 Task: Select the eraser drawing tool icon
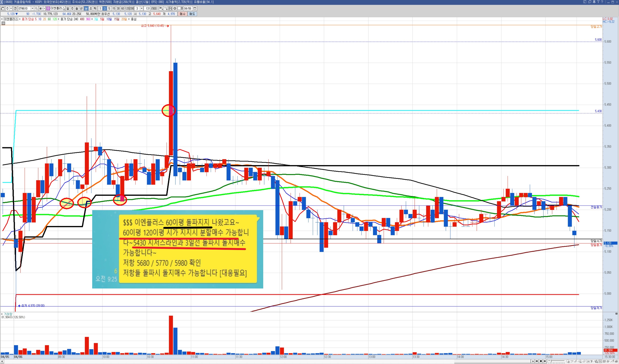584,361
